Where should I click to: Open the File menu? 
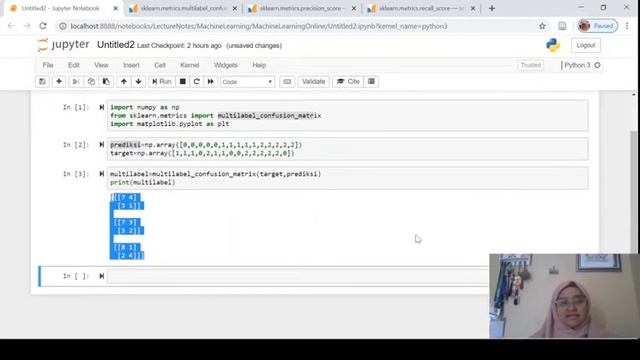[x=48, y=65]
